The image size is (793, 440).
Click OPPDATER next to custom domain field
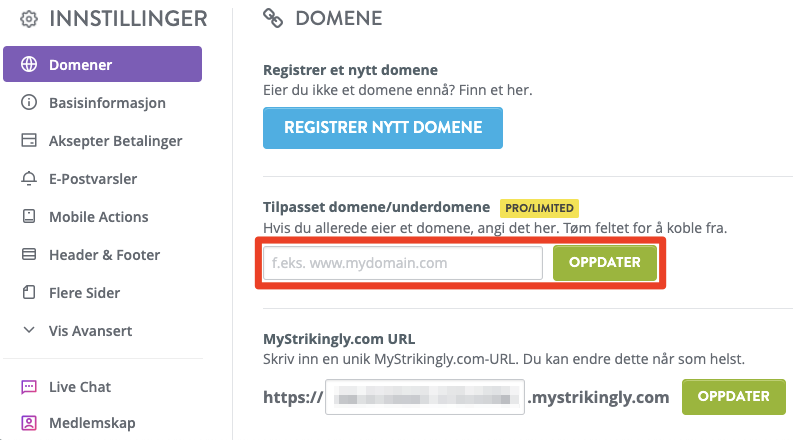click(x=605, y=262)
